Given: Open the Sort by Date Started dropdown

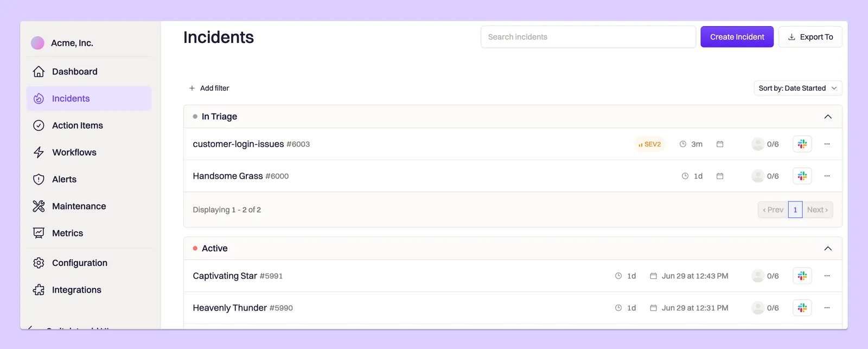Looking at the screenshot, I should click(798, 88).
